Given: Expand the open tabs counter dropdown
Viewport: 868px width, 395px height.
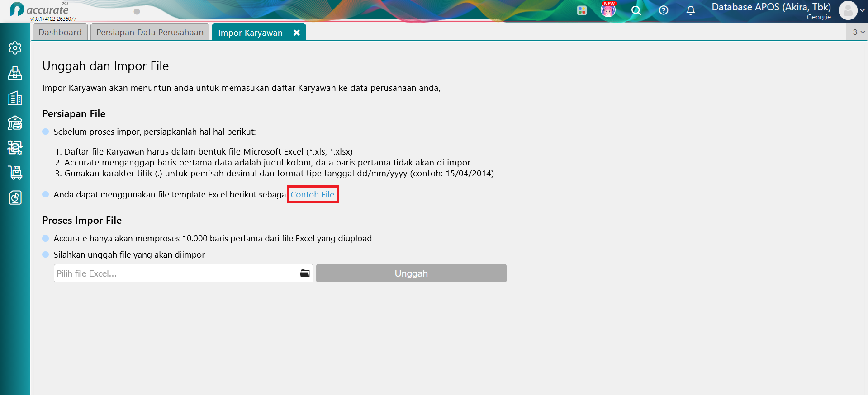Looking at the screenshot, I should (x=859, y=32).
